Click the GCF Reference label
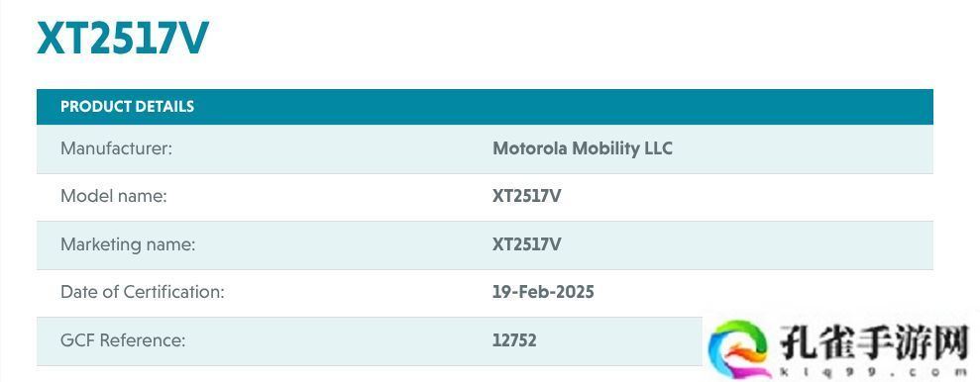This screenshot has width=980, height=382. click(123, 340)
